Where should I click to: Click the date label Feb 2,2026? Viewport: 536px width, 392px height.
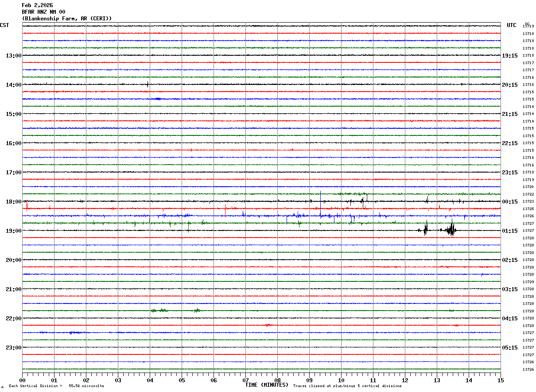[37, 5]
